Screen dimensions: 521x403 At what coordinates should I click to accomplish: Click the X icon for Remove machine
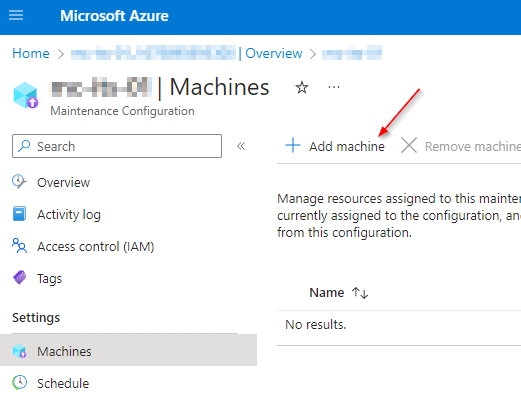click(x=409, y=146)
